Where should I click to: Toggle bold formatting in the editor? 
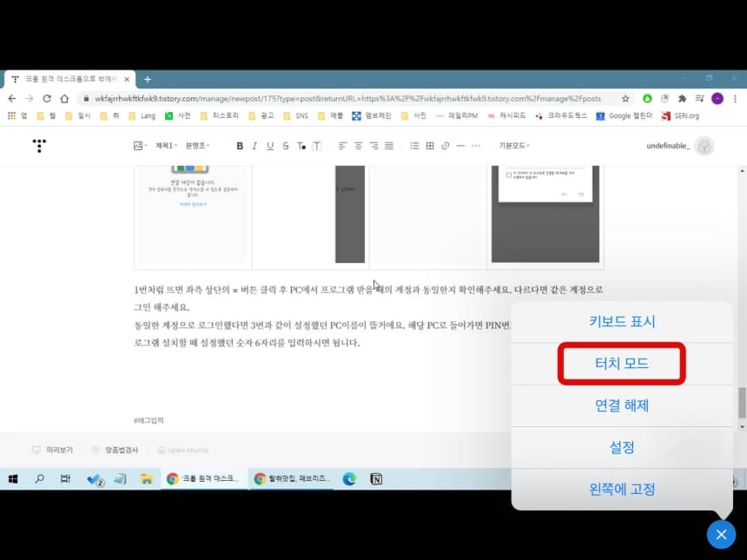coord(240,146)
